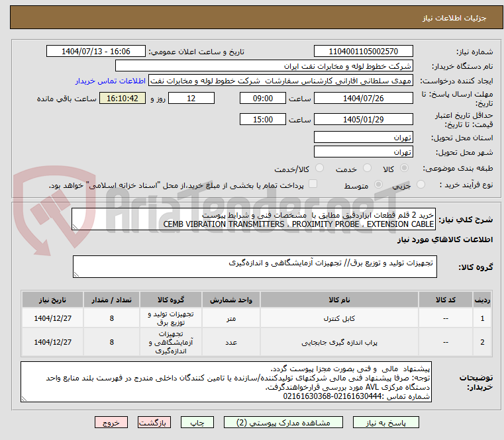The width and height of the screenshot is (504, 440).
Task: Click the ردیف column header
Action: click(482, 300)
